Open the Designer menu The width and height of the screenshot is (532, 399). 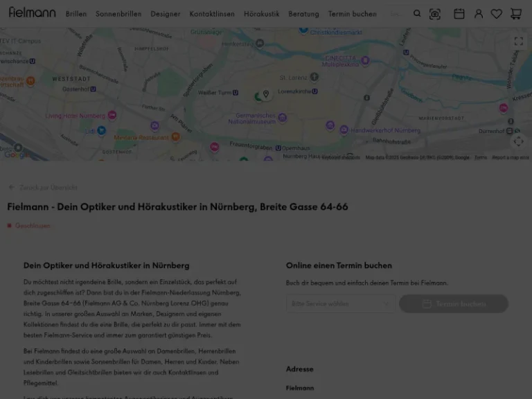point(166,14)
